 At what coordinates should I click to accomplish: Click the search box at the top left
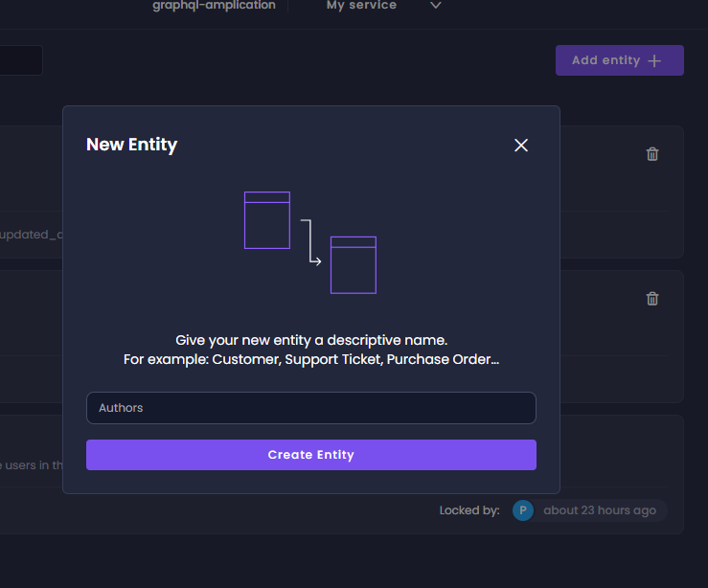tap(19, 60)
